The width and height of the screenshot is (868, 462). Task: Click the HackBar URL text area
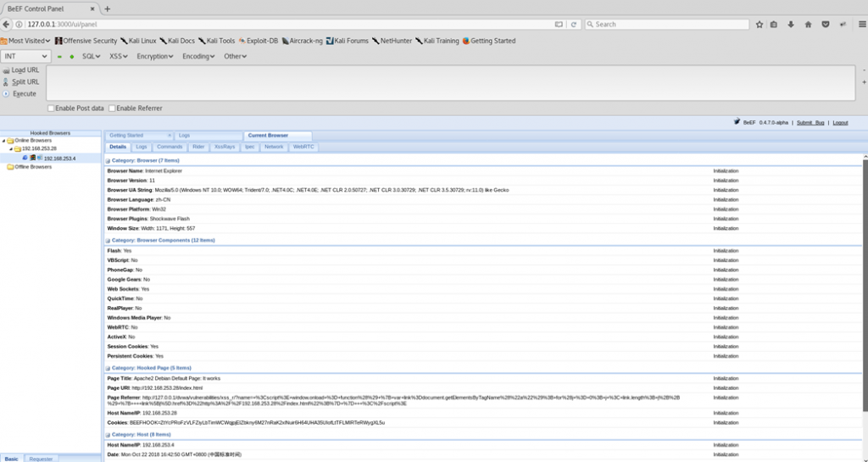click(451, 83)
